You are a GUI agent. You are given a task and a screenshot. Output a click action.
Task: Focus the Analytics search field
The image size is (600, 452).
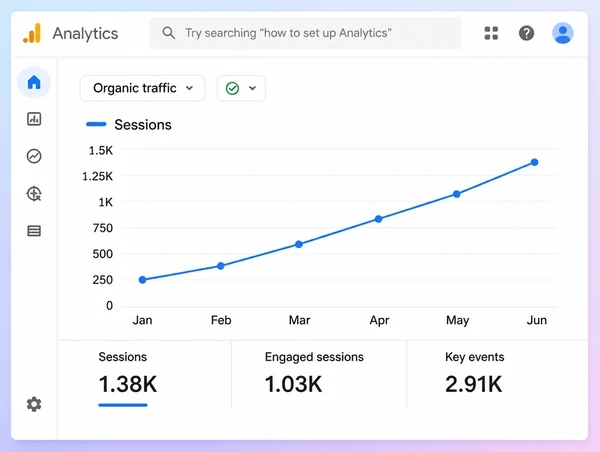pos(305,33)
